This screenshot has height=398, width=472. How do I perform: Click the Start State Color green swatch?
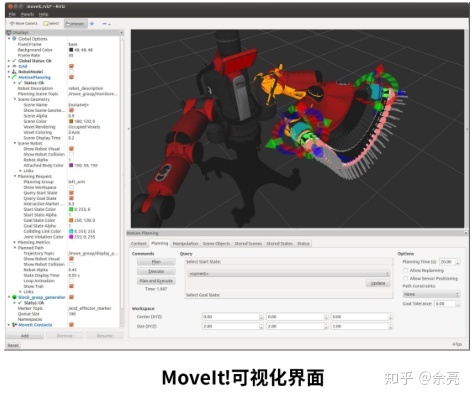click(71, 209)
